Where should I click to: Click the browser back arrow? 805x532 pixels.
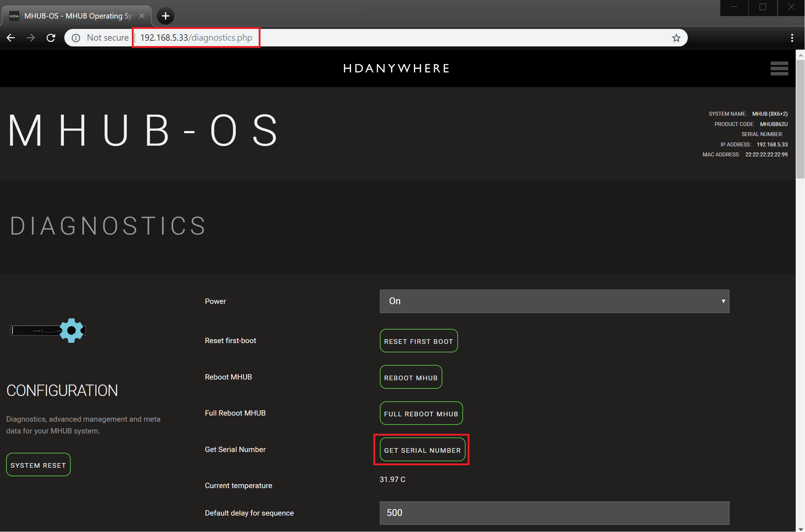coord(11,38)
